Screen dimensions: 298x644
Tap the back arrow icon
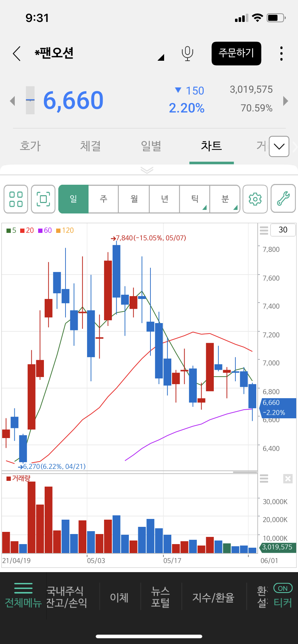tap(17, 54)
